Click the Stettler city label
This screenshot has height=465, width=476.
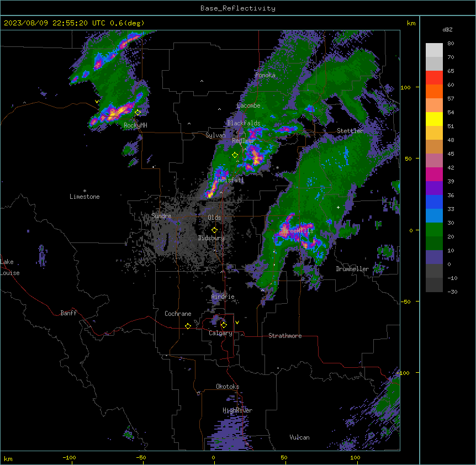[350, 131]
